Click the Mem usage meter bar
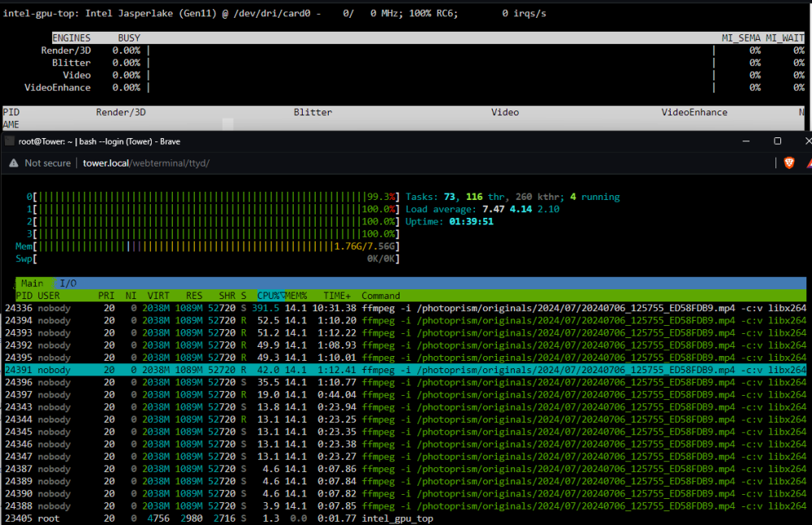The height and width of the screenshot is (525, 812). pyautogui.click(x=208, y=247)
